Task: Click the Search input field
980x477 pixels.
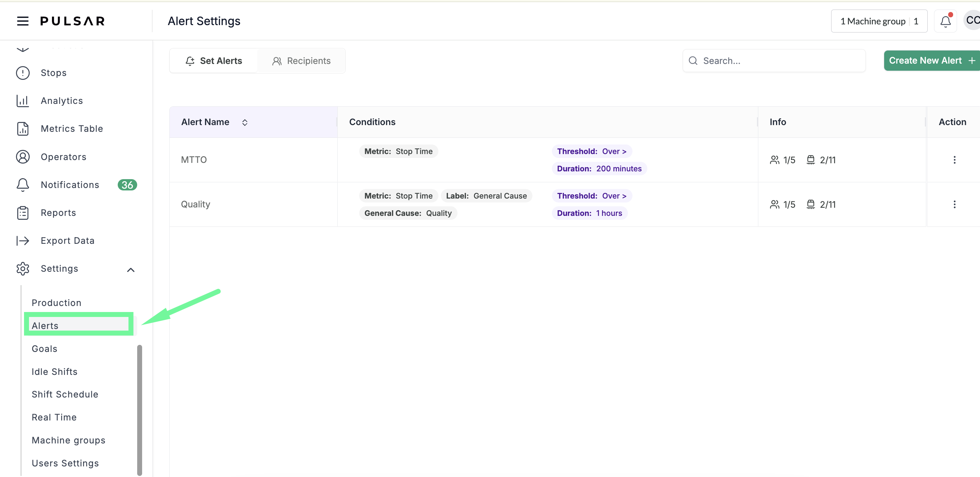Action: [774, 61]
